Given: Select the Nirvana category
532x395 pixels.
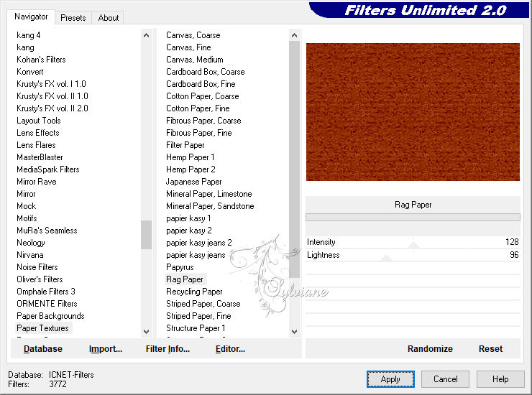Looking at the screenshot, I should coord(30,255).
